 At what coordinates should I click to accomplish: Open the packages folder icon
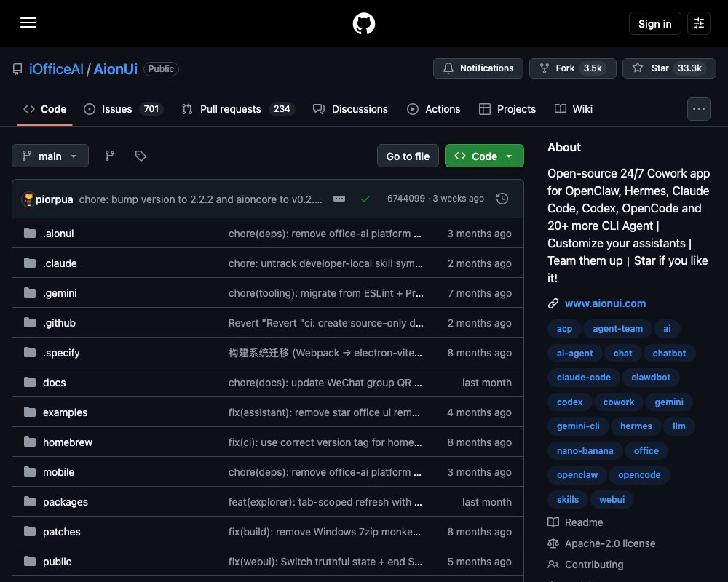tap(30, 502)
